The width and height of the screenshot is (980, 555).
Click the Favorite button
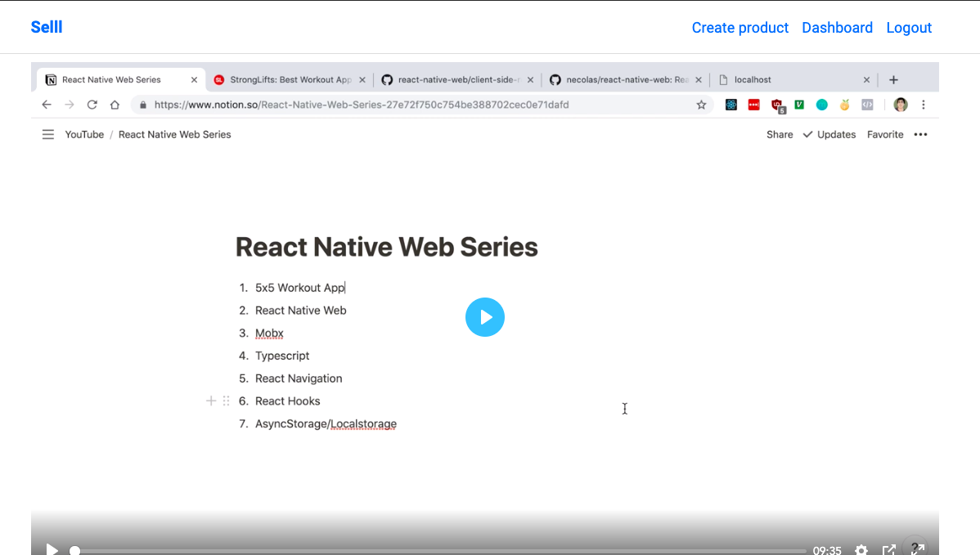[x=885, y=134]
